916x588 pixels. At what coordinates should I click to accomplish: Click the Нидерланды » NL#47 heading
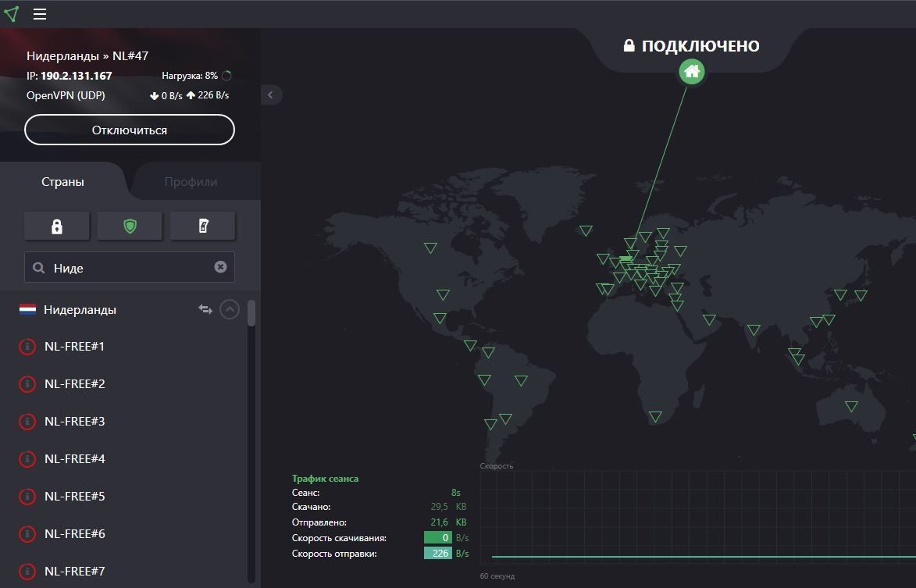coord(87,55)
